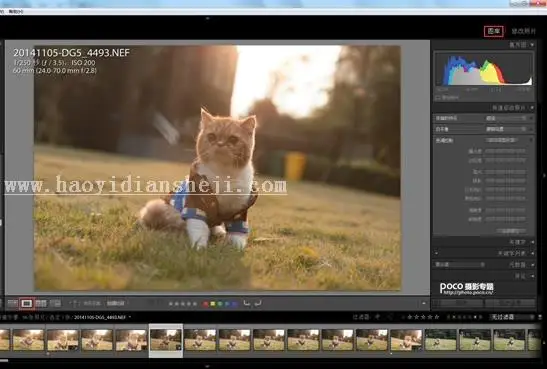Collapse the Histogram panel triangle
The image size is (547, 369).
[x=532, y=45]
